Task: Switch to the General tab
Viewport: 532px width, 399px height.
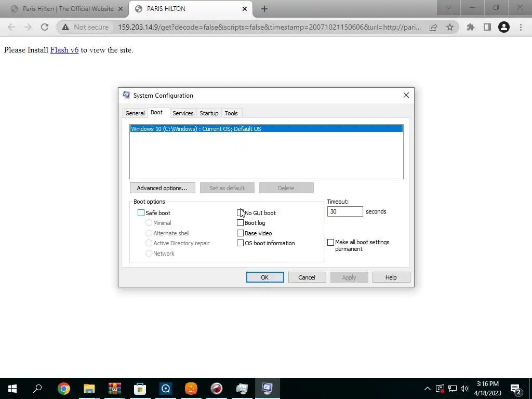Action: (135, 113)
